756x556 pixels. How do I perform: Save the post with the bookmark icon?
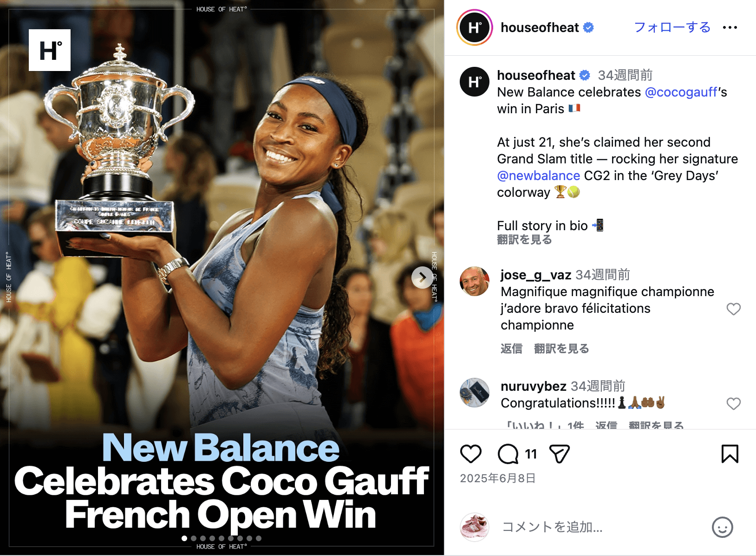point(730,454)
